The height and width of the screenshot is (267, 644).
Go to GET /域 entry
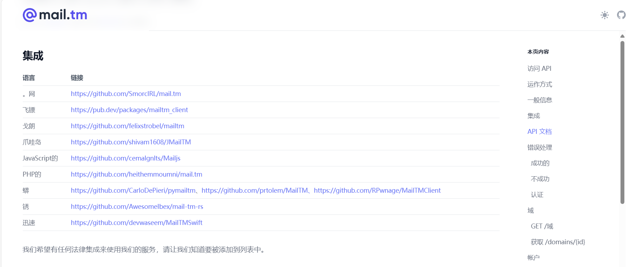(542, 226)
